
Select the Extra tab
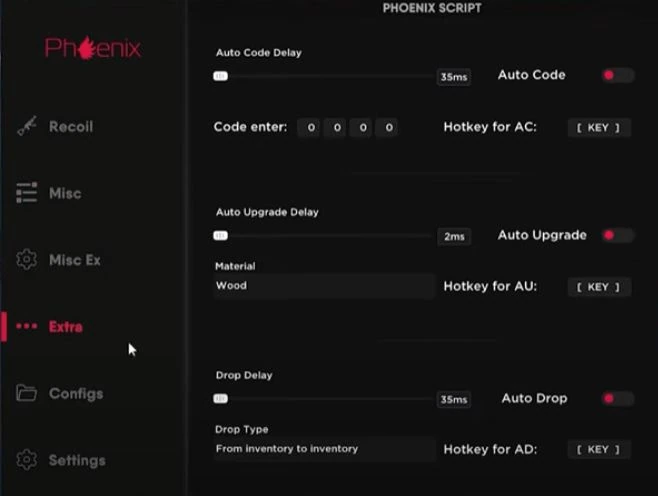point(66,326)
